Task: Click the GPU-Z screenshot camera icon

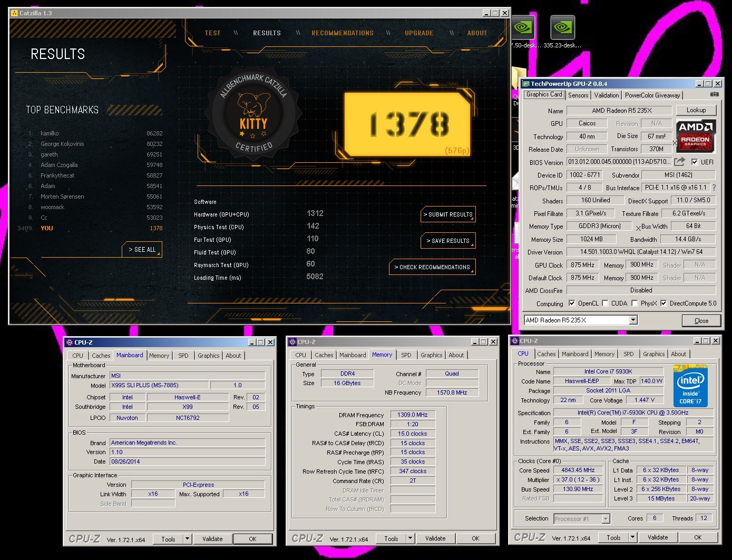Action: pyautogui.click(x=714, y=94)
